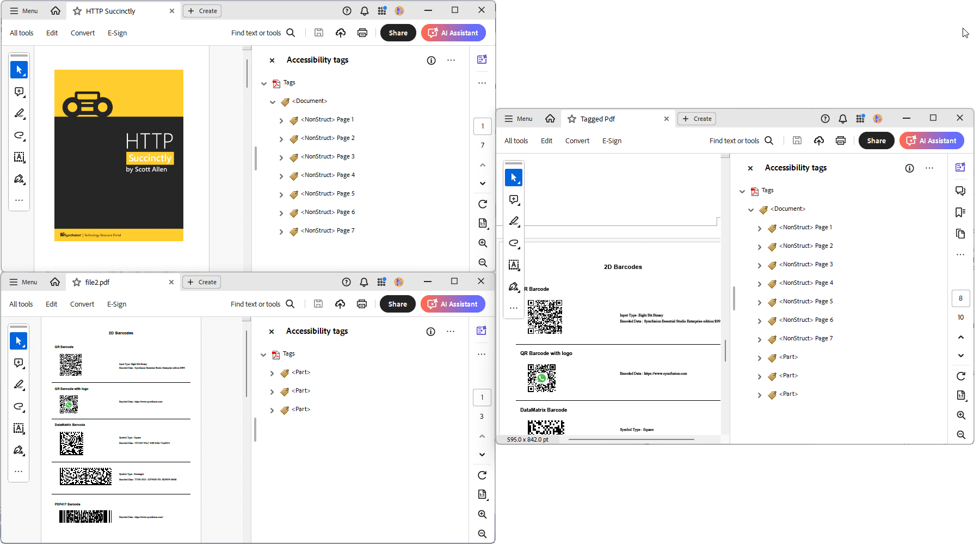Open pages panel in Tagged Pdf window

click(x=960, y=234)
